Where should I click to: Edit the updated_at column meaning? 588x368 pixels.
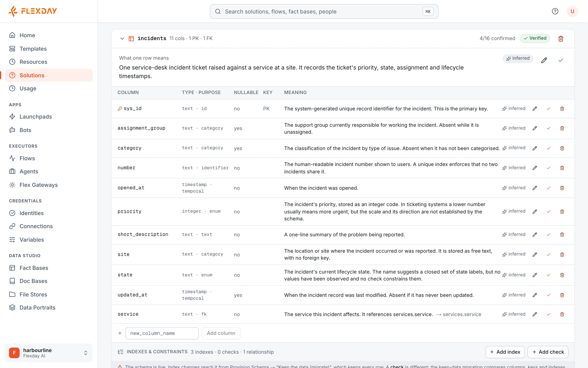[x=535, y=295]
